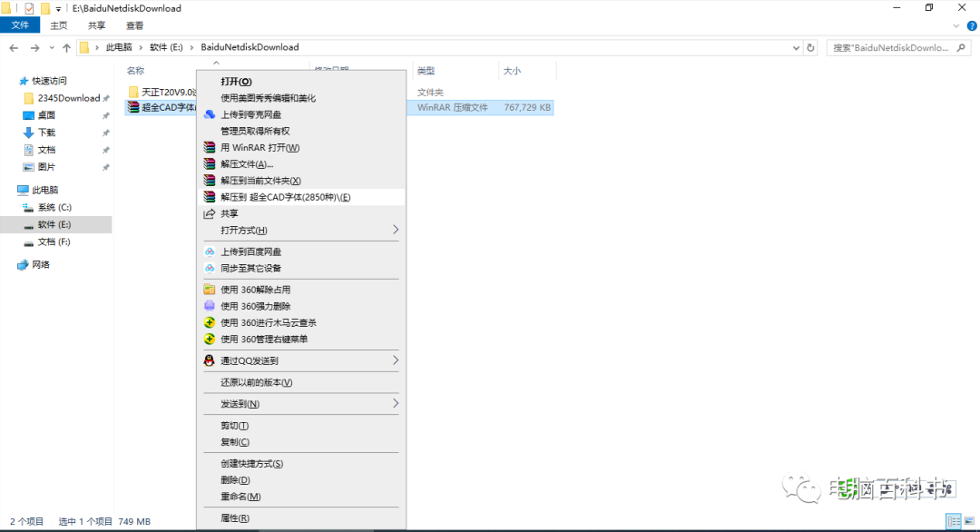The height and width of the screenshot is (532, 980).
Task: Switch to large icons view in status bar
Action: coord(969,521)
